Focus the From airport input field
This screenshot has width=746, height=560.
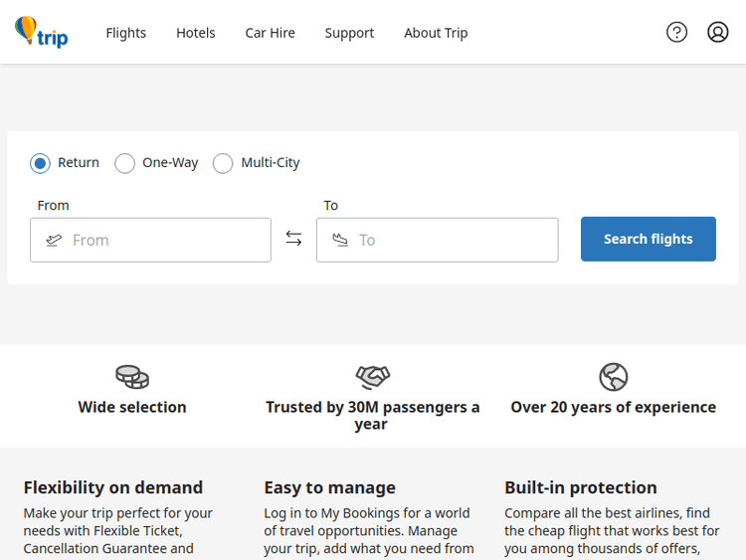coord(164,240)
